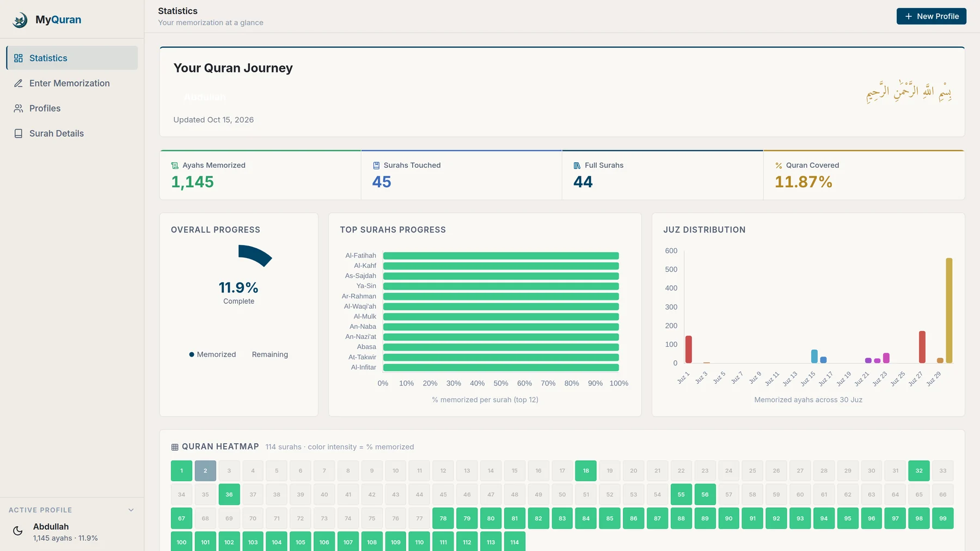The width and height of the screenshot is (980, 551).
Task: Select heatmap cell 114
Action: tap(514, 542)
